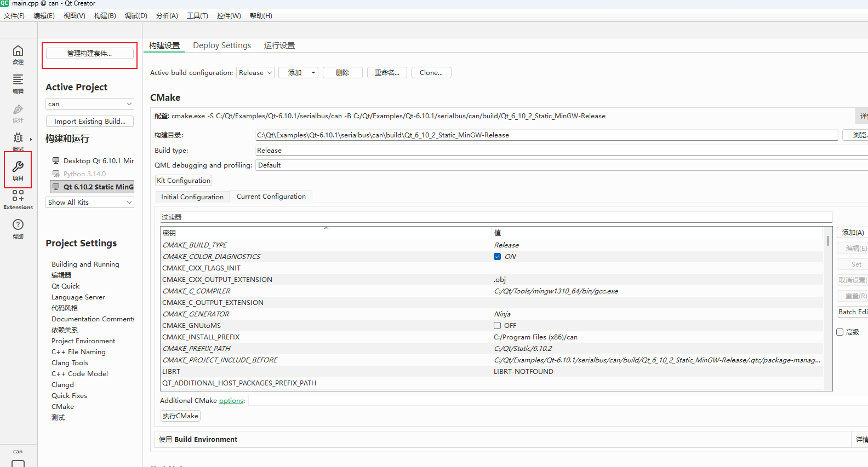
Task: Toggle CMAKE_GNUtoMS OFF checkbox
Action: click(x=497, y=325)
